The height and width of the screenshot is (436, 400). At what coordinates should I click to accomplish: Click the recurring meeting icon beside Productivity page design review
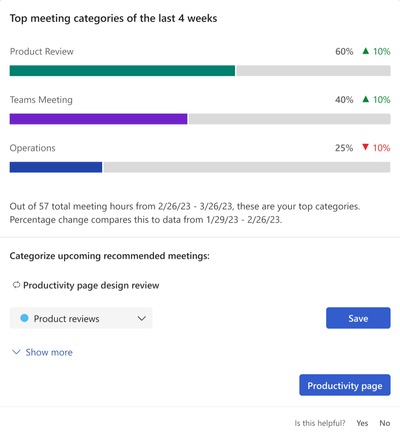pos(16,285)
